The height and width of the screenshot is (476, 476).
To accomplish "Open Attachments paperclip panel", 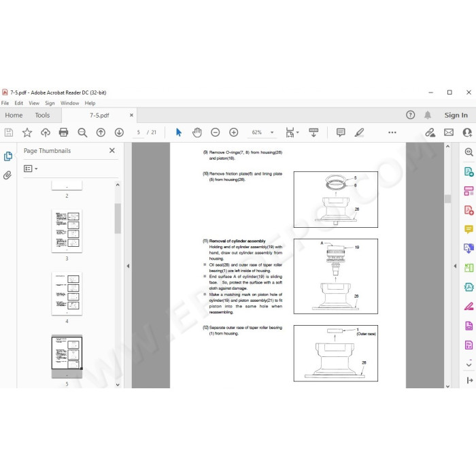I will click(7, 175).
